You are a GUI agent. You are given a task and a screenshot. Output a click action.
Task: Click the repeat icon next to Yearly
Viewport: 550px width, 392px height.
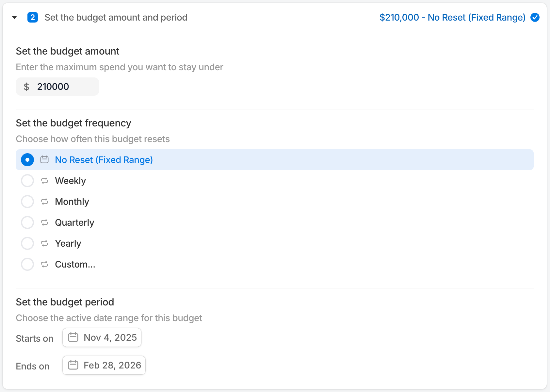tap(44, 243)
